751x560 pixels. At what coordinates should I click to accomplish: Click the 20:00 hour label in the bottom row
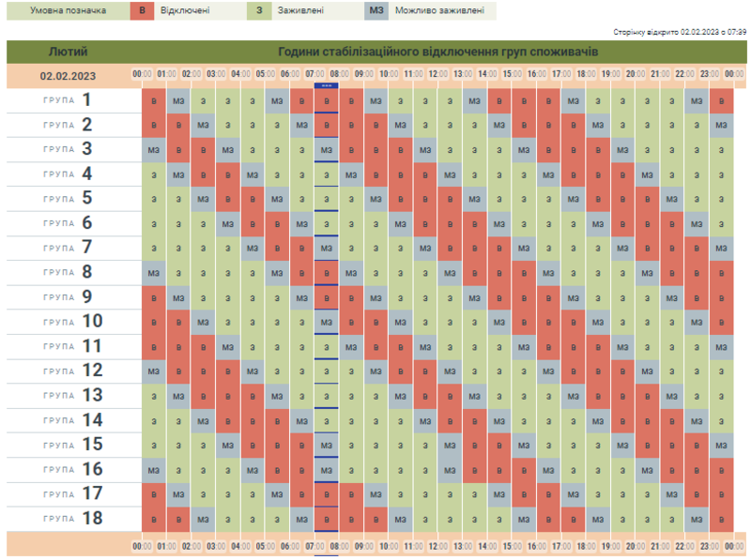[x=635, y=546]
